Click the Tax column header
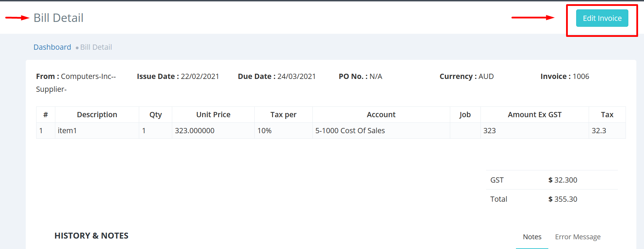This screenshot has width=644, height=249. [x=607, y=115]
